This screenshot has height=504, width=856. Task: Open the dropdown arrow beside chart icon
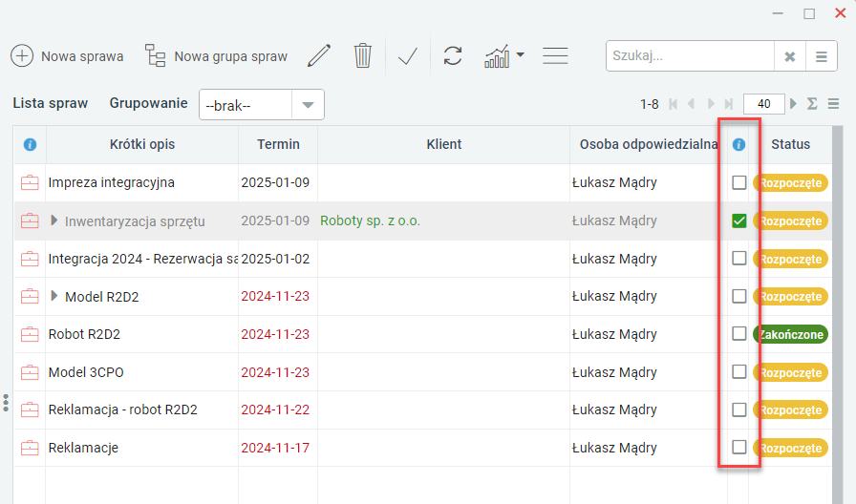521,54
